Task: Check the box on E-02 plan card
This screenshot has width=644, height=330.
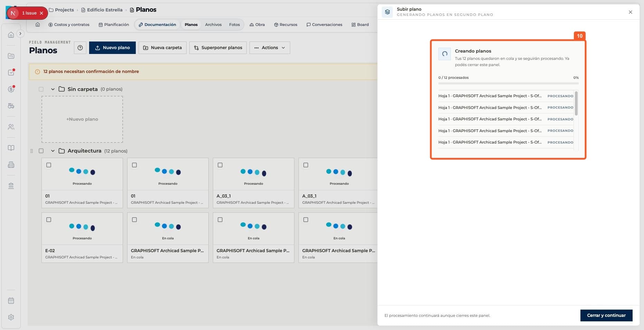Action: tap(49, 220)
